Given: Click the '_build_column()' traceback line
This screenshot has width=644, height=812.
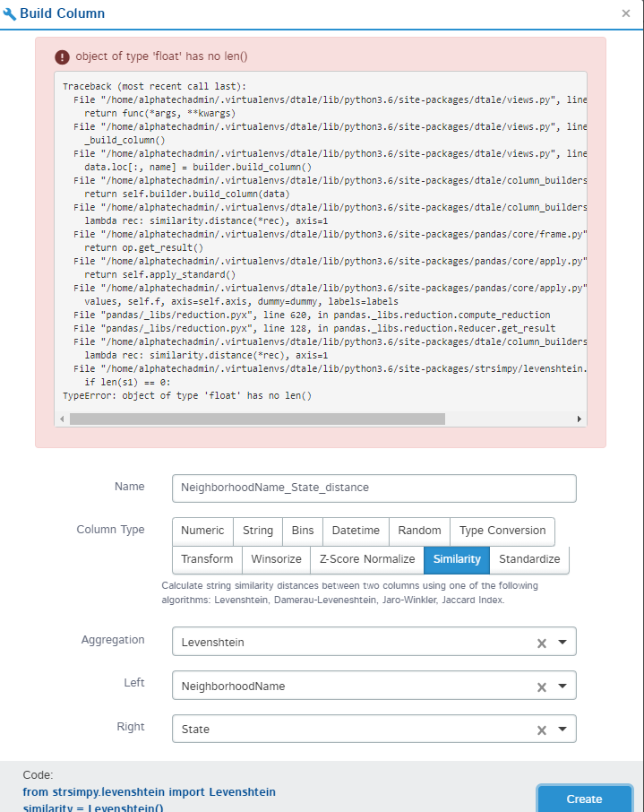Looking at the screenshot, I should tap(125, 140).
